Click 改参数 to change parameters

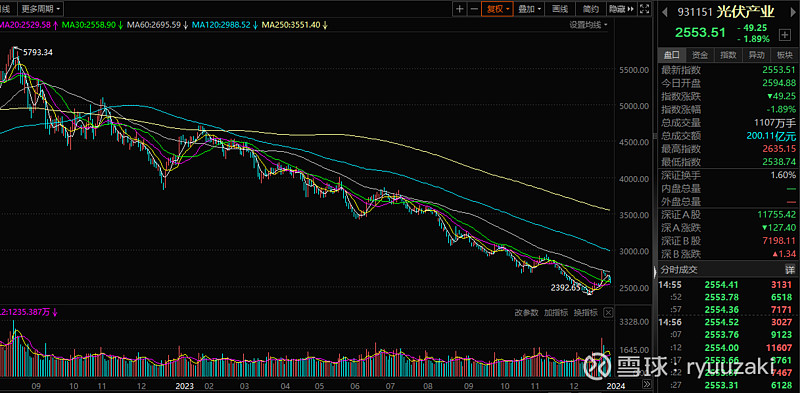point(526,312)
